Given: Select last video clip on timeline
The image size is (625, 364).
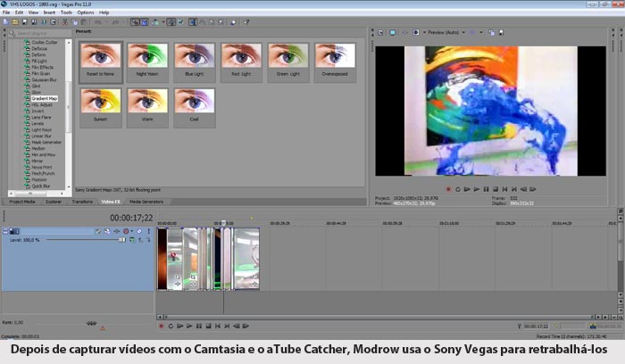Looking at the screenshot, I should tap(246, 259).
